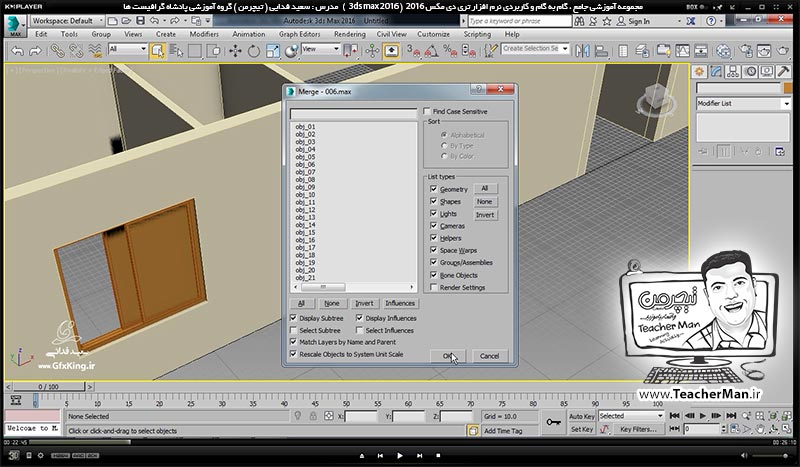
Task: Uncheck Cameras in List types
Action: 434,226
